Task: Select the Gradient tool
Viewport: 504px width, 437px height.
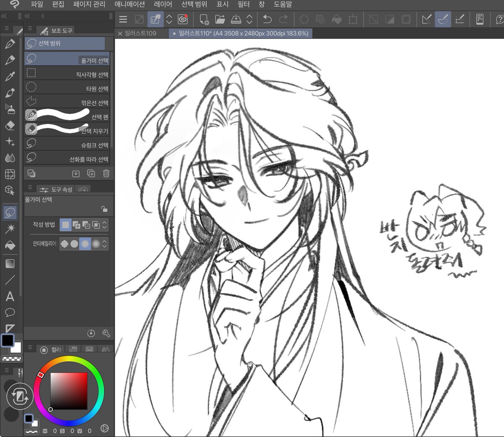Action: click(10, 264)
